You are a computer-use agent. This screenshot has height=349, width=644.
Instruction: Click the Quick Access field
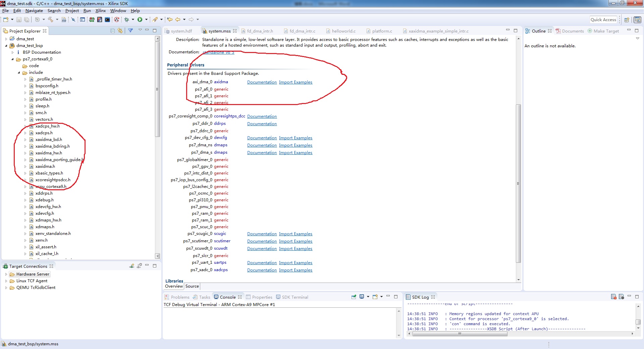pos(603,20)
